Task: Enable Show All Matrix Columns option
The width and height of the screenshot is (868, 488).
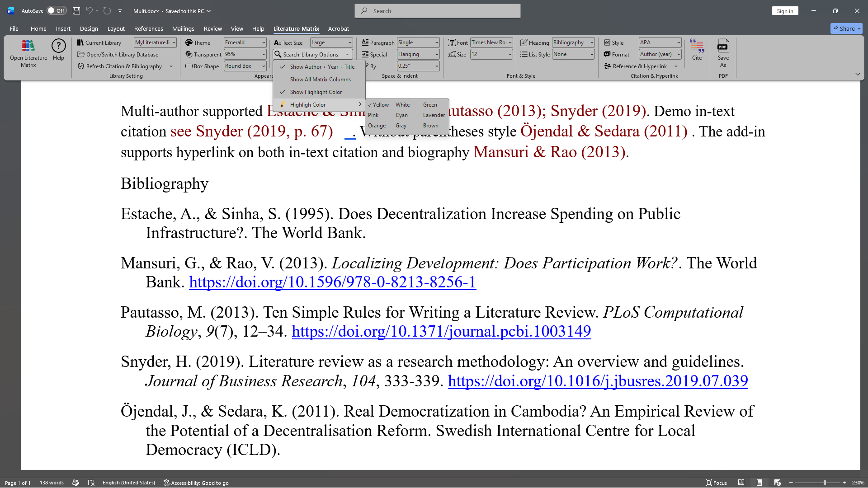Action: (319, 80)
